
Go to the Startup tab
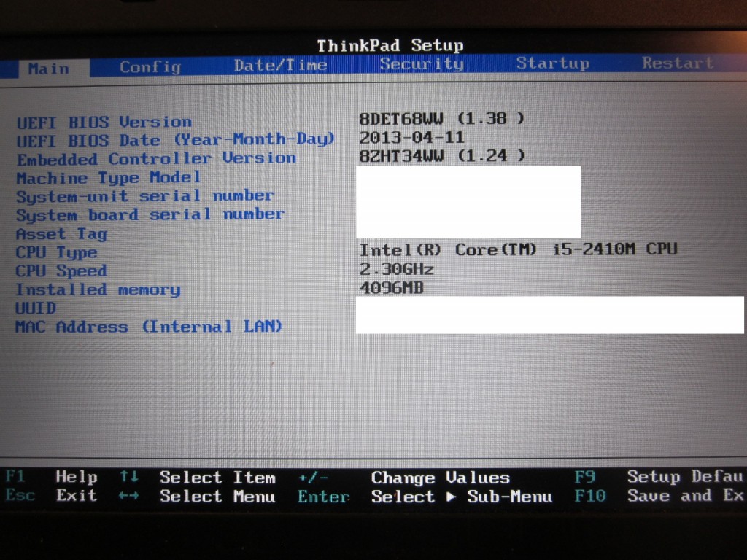tap(553, 63)
